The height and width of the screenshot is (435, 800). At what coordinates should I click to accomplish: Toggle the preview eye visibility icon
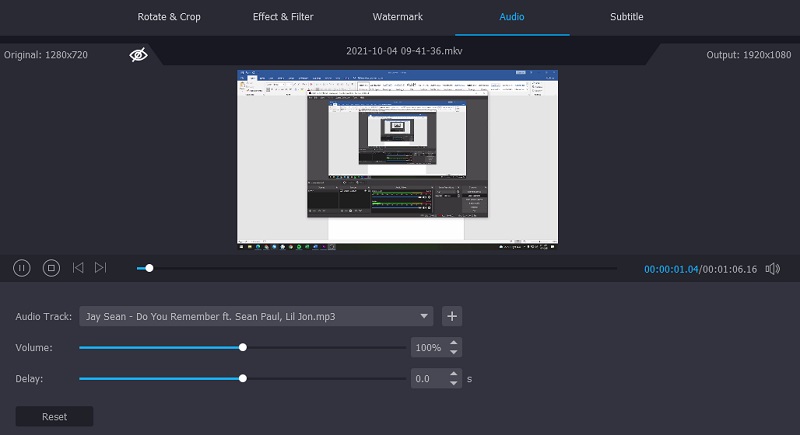139,54
